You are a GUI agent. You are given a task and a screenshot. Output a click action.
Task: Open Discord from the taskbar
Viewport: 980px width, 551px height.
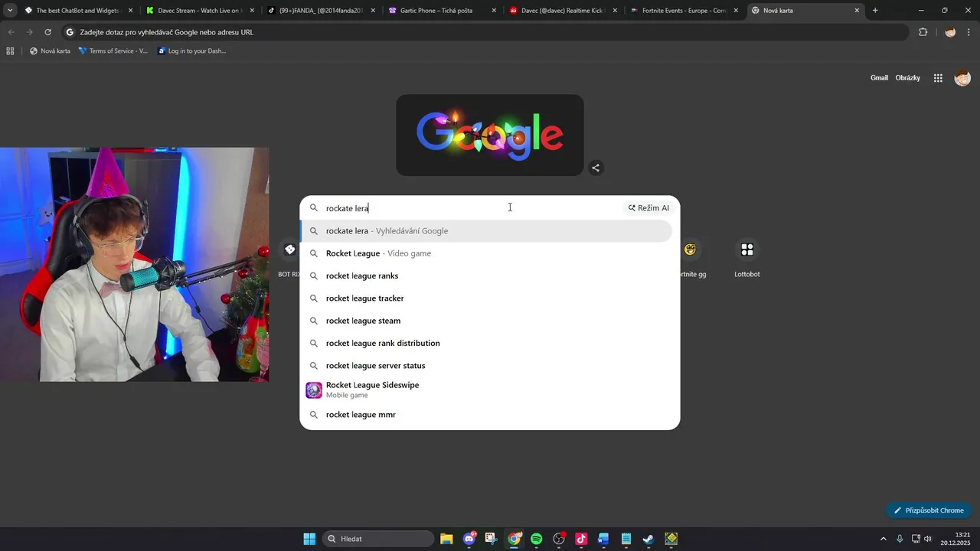(x=469, y=539)
